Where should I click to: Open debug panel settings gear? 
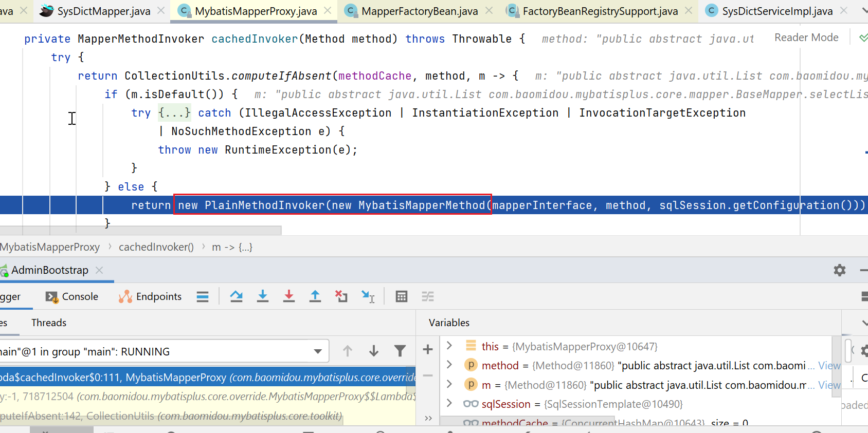[x=839, y=270]
